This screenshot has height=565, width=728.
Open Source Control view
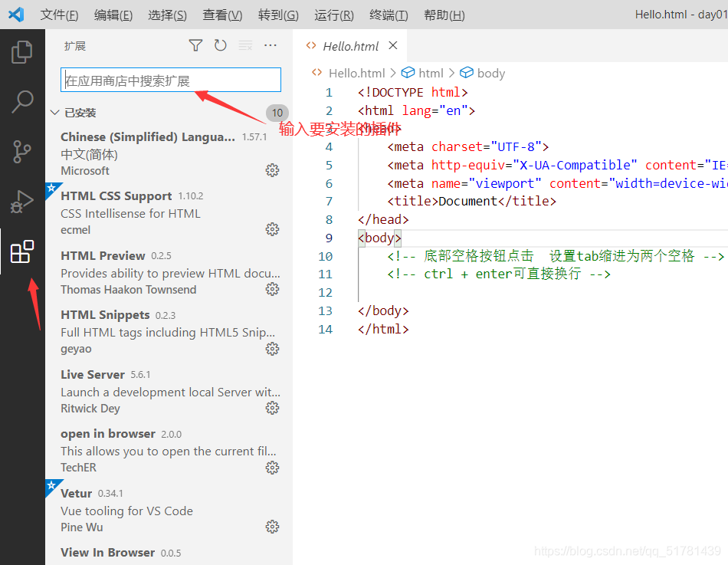click(x=21, y=152)
